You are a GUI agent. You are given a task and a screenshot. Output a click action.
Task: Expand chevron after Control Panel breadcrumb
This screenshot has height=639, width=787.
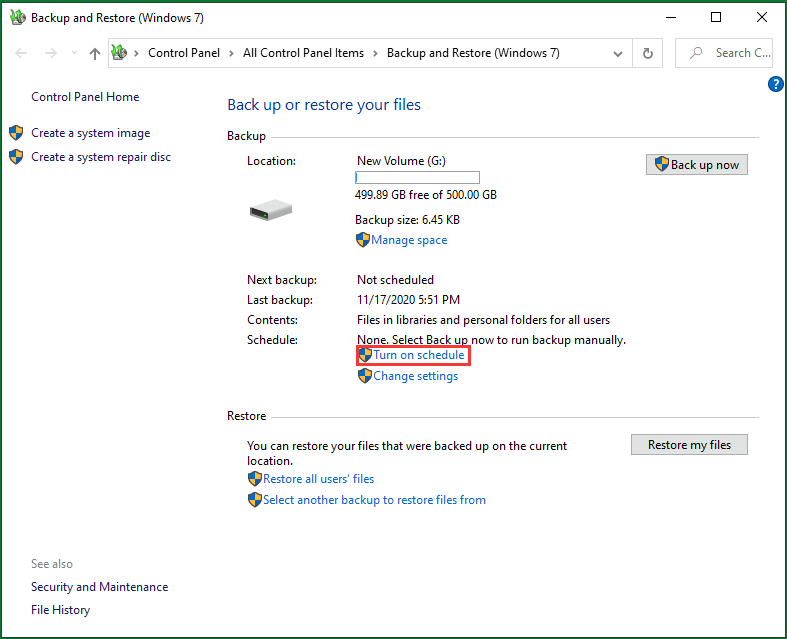[x=231, y=53]
